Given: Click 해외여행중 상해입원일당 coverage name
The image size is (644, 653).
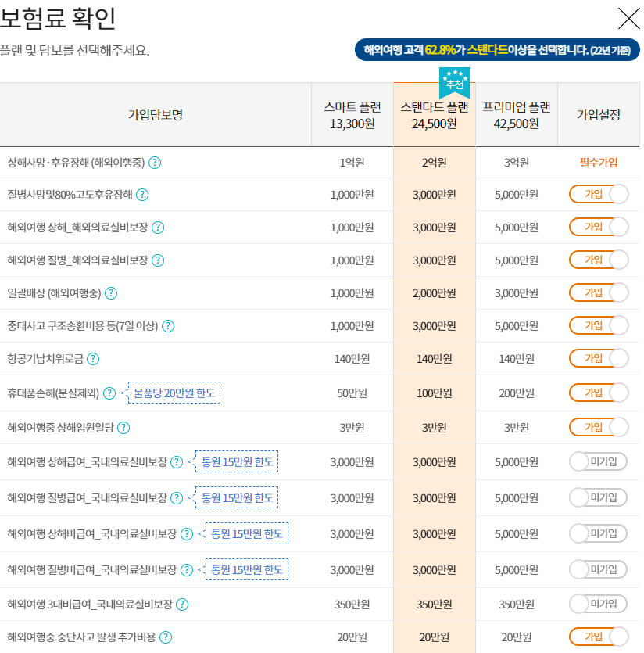Looking at the screenshot, I should (x=60, y=428).
